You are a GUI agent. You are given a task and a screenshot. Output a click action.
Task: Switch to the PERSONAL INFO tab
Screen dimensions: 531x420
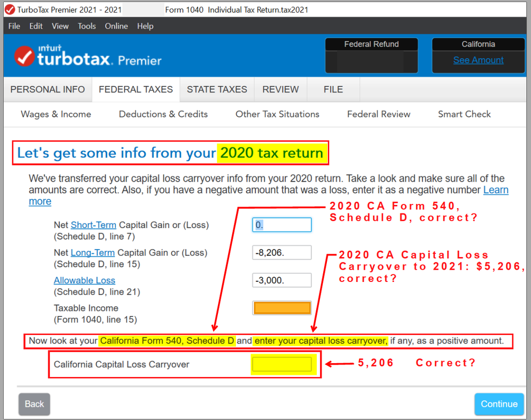pyautogui.click(x=48, y=89)
